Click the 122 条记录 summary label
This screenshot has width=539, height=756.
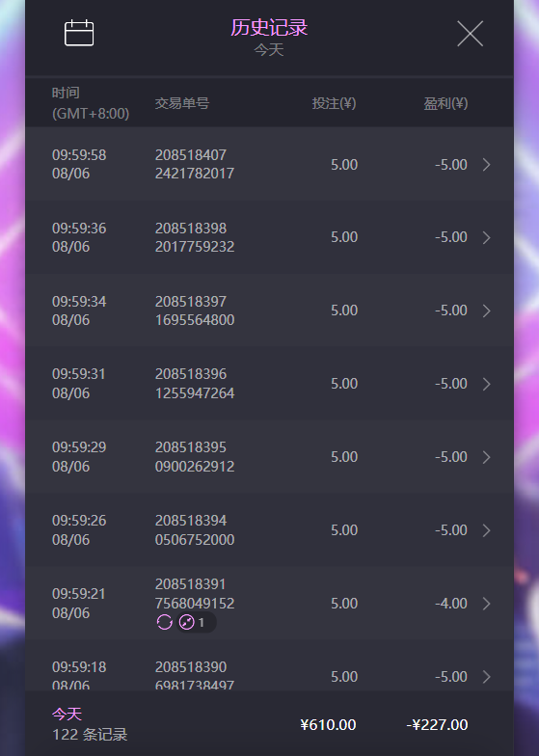click(x=90, y=735)
